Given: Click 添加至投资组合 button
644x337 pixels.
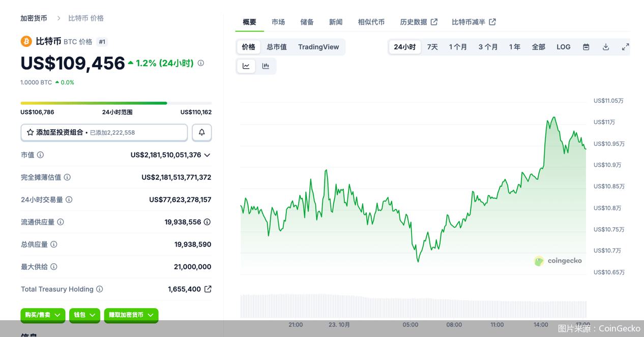Looking at the screenshot, I should 104,132.
